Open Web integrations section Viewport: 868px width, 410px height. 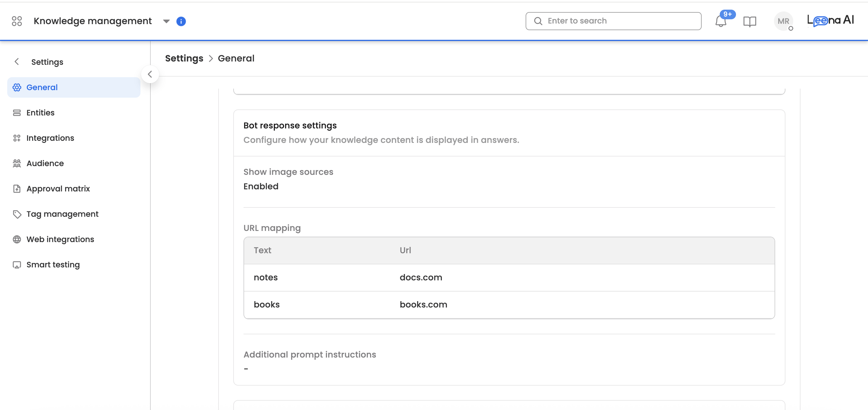60,239
